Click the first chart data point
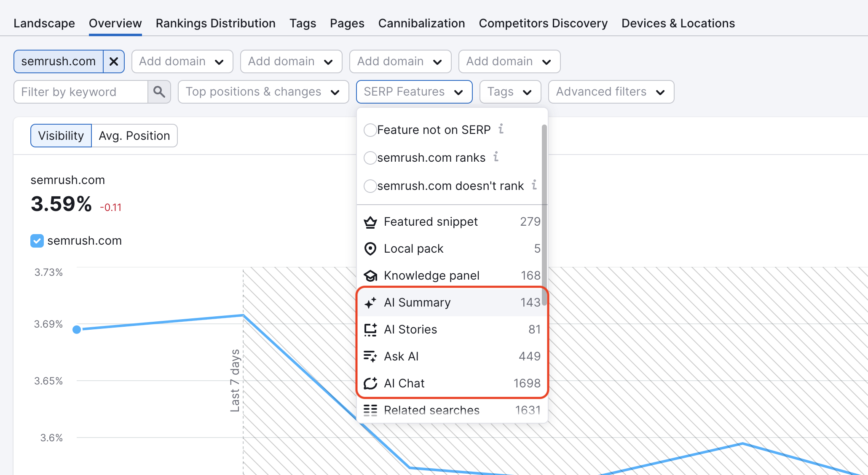Viewport: 868px width, 475px height. click(x=77, y=329)
